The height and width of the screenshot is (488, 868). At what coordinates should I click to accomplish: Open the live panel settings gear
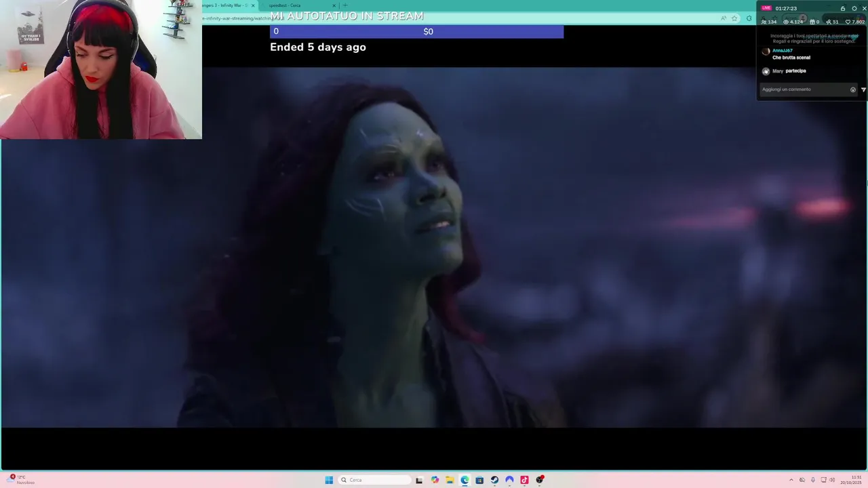[x=854, y=8]
